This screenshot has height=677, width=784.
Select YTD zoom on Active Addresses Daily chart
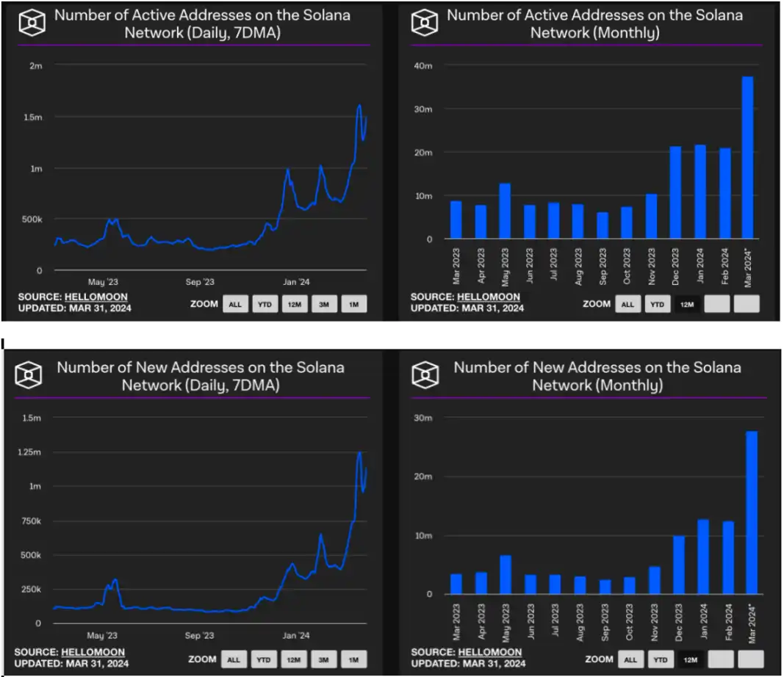pos(264,304)
